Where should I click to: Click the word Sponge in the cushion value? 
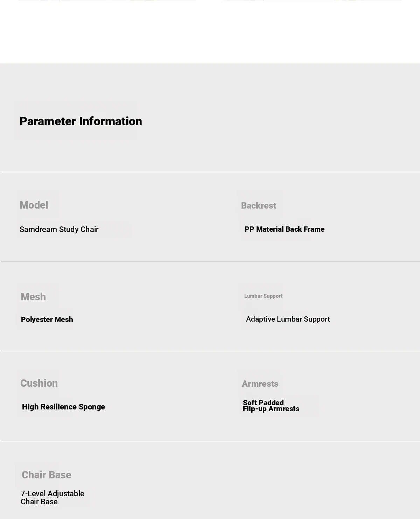click(x=92, y=407)
